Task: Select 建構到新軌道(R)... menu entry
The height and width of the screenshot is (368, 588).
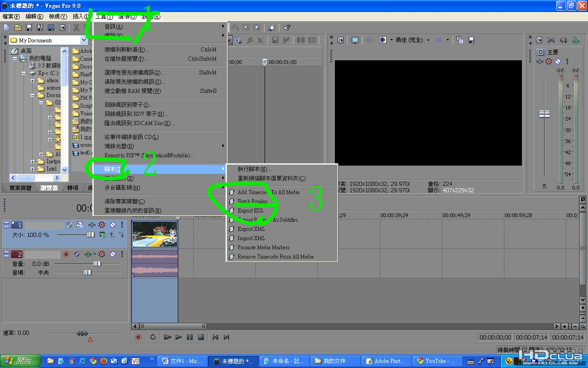Action: coord(160,50)
